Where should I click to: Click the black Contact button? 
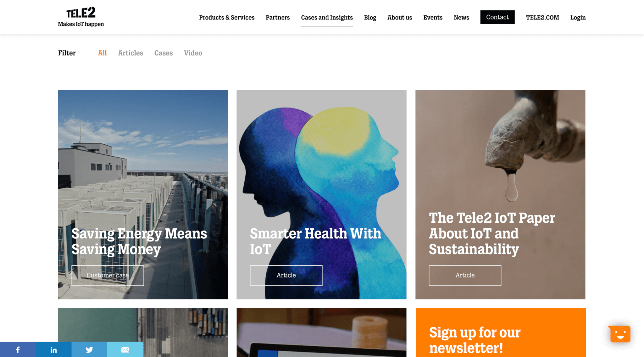click(x=497, y=17)
